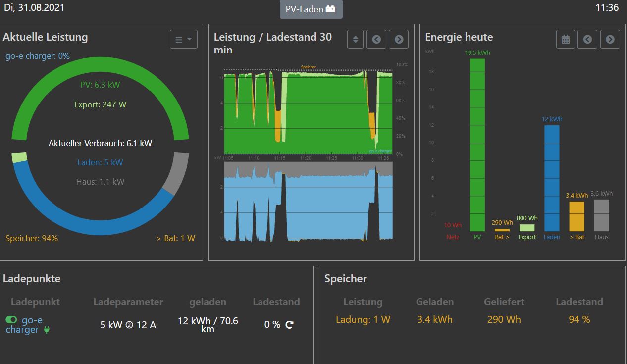Click the green PV bar in Energie heute

(477, 145)
